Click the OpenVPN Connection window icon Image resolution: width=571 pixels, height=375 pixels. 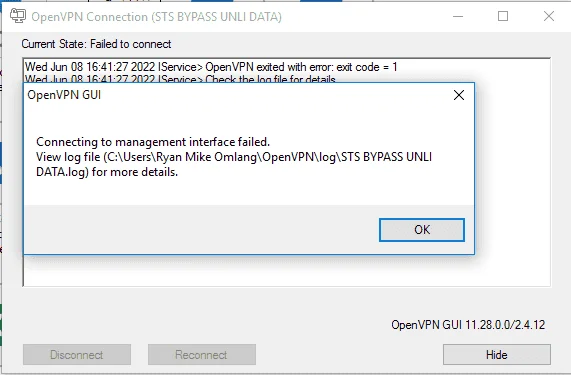(x=17, y=16)
